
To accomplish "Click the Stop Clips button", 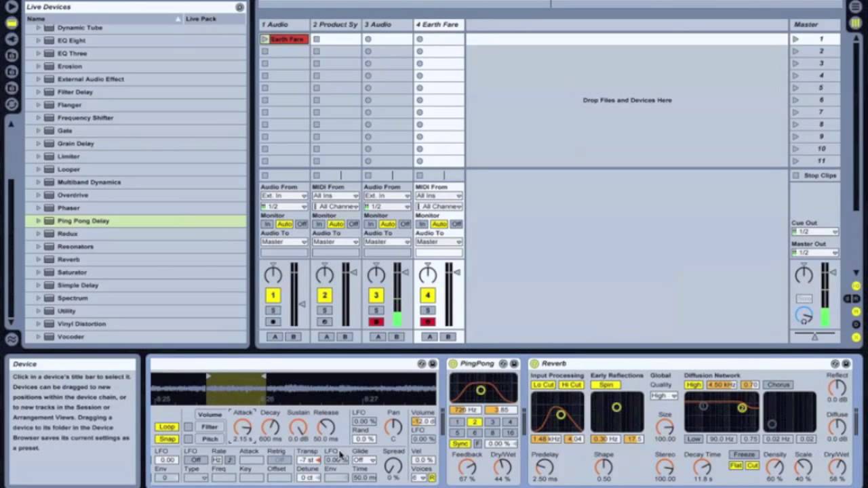I will click(815, 176).
